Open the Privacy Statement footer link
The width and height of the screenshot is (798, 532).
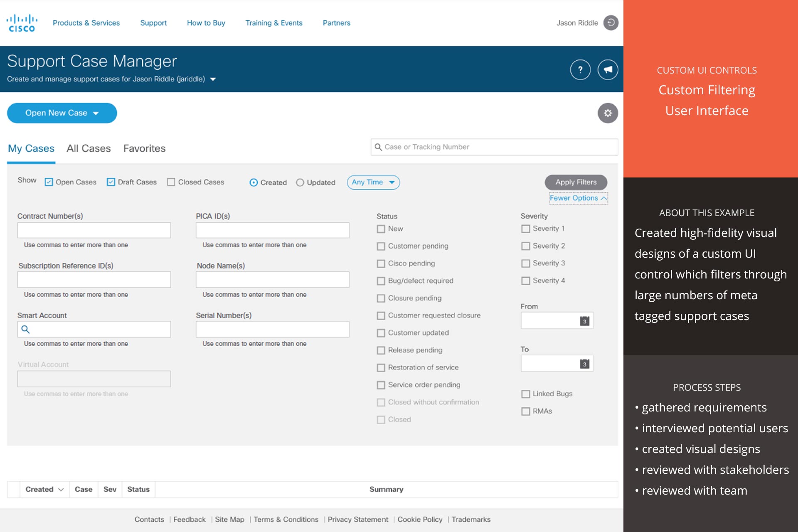[x=357, y=520]
